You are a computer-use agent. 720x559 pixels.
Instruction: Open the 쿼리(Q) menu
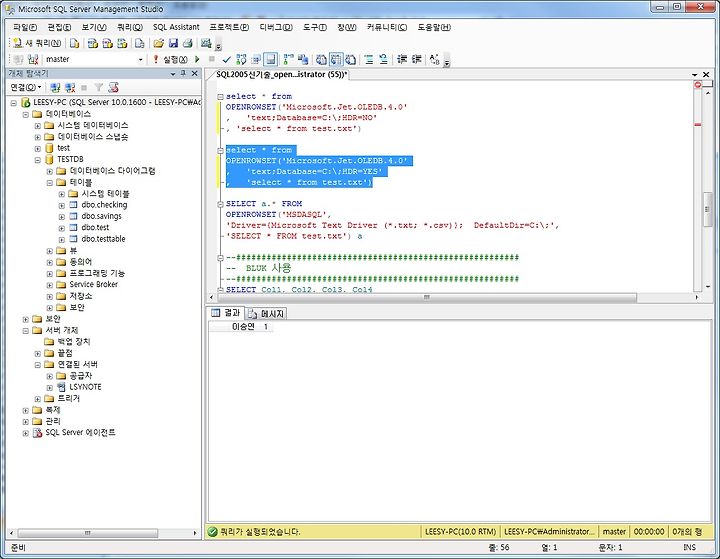click(x=129, y=27)
